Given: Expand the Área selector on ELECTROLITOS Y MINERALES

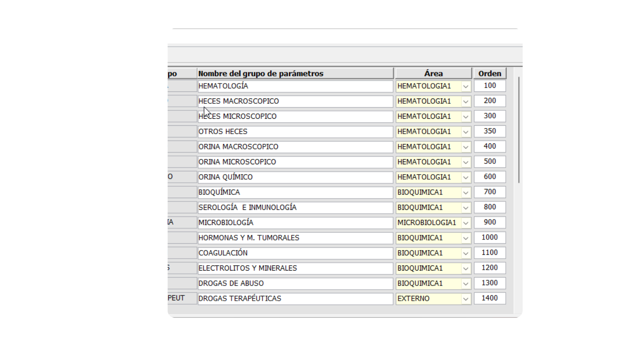Looking at the screenshot, I should pyautogui.click(x=466, y=268).
